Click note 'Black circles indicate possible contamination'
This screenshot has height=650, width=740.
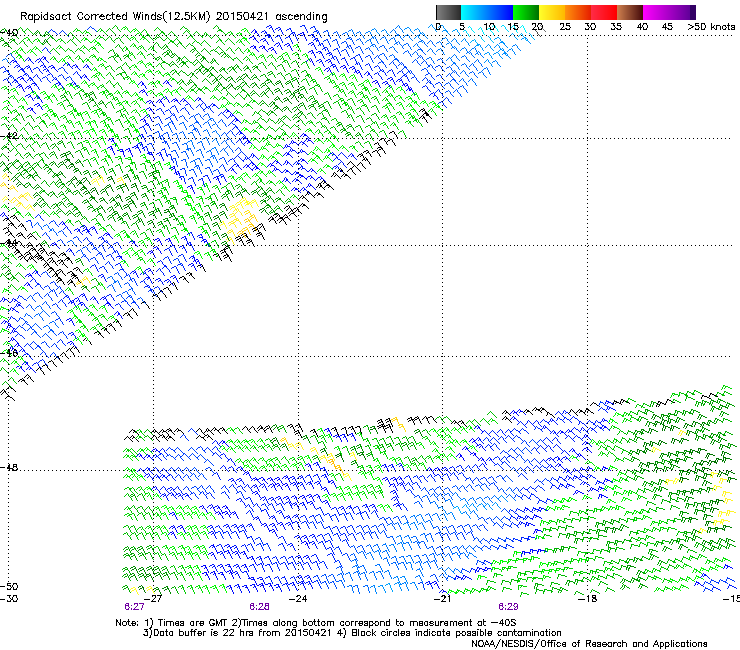point(456,633)
